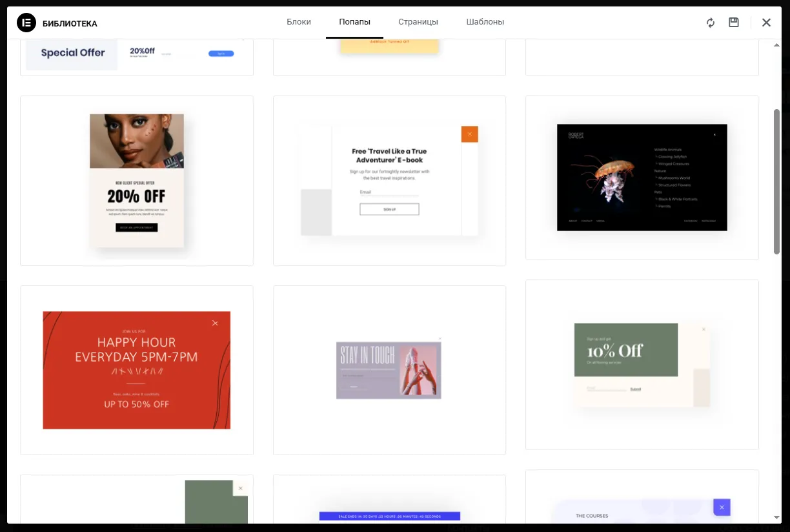Pick the green 10% Off popup template
This screenshot has height=532, width=790.
[642, 365]
